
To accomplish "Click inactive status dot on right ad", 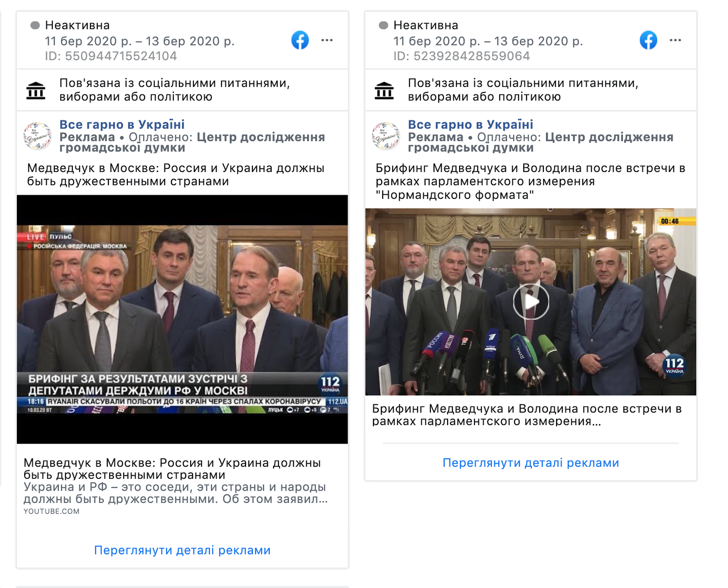I will (384, 25).
